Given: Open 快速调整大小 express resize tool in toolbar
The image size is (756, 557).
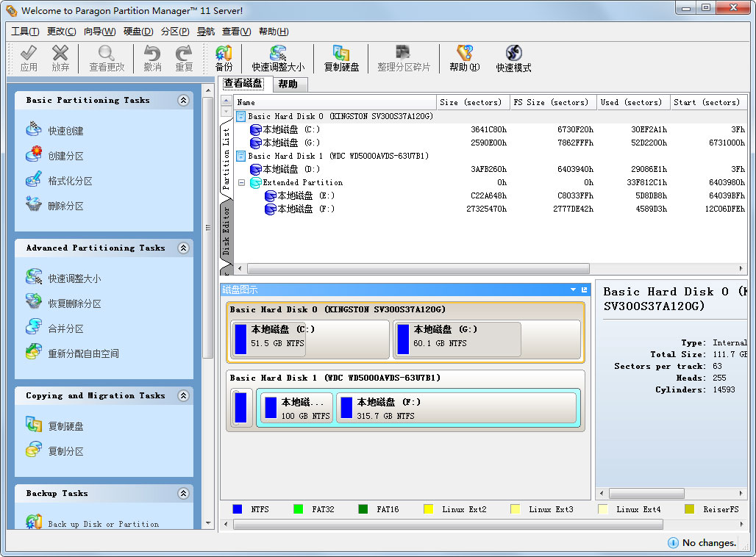Looking at the screenshot, I should (277, 58).
